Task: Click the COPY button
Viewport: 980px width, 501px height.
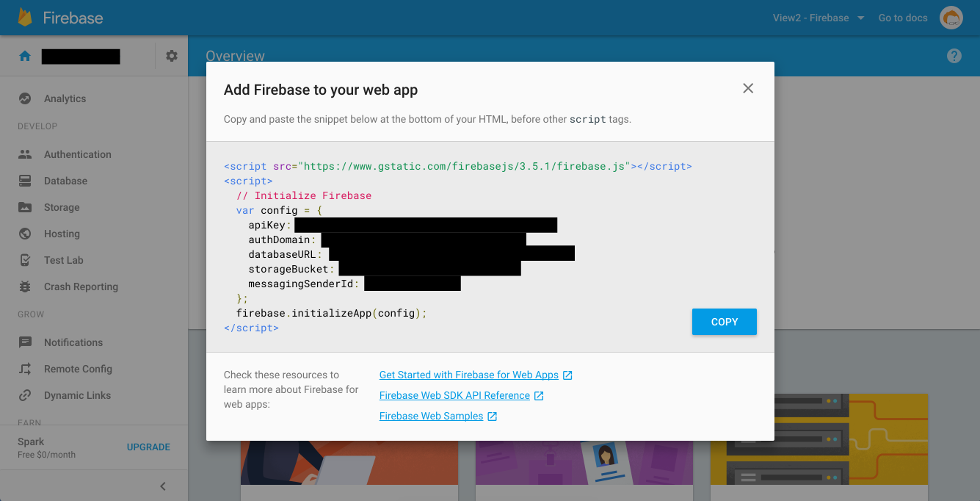Action: 724,322
